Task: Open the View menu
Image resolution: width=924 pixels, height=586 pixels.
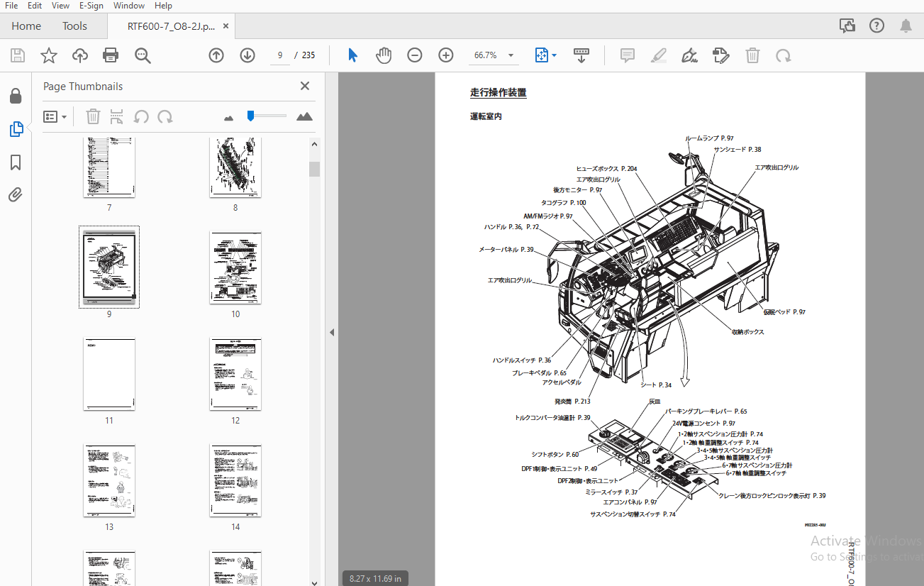Action: tap(61, 6)
